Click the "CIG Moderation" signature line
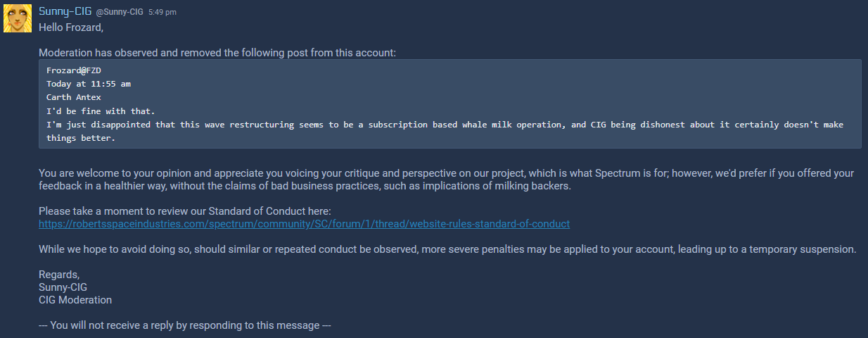The image size is (868, 338). 75,300
